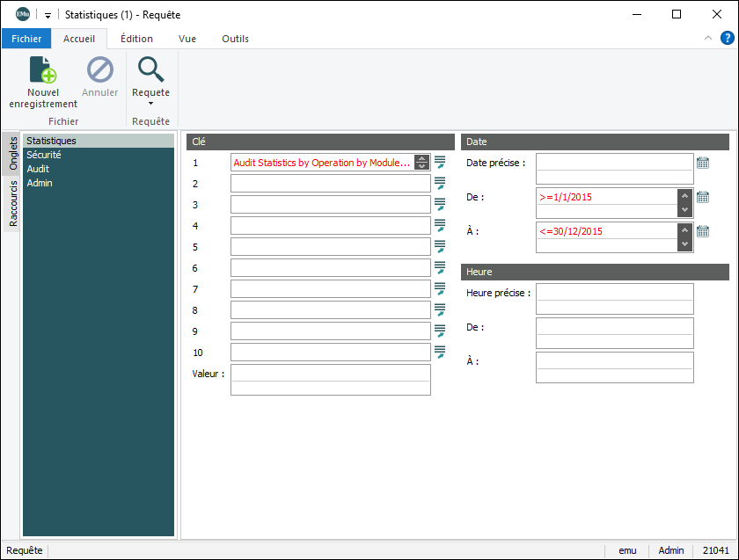This screenshot has width=739, height=560.
Task: Switch to the Édition ribbon tab
Action: [x=136, y=39]
